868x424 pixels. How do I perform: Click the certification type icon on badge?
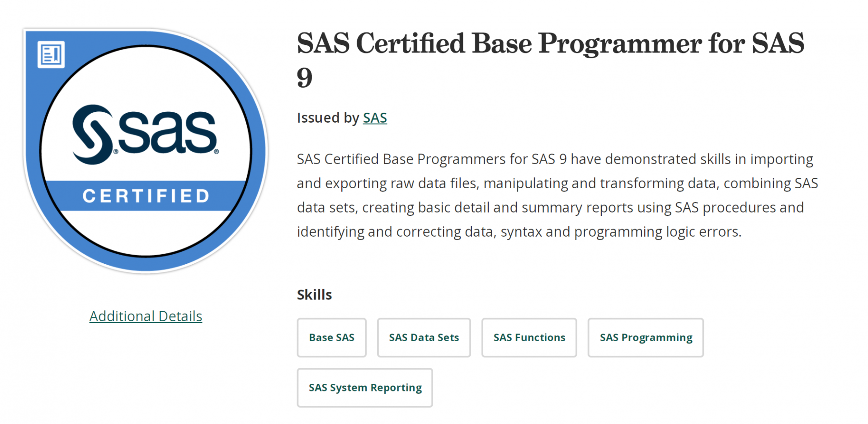(x=51, y=55)
